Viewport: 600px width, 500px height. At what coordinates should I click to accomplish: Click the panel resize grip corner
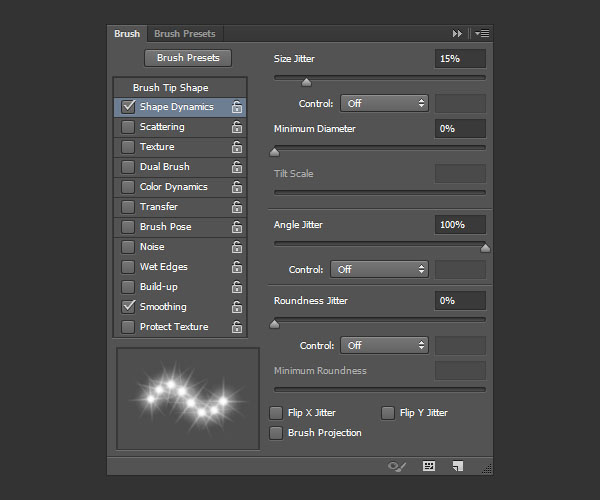click(x=487, y=469)
